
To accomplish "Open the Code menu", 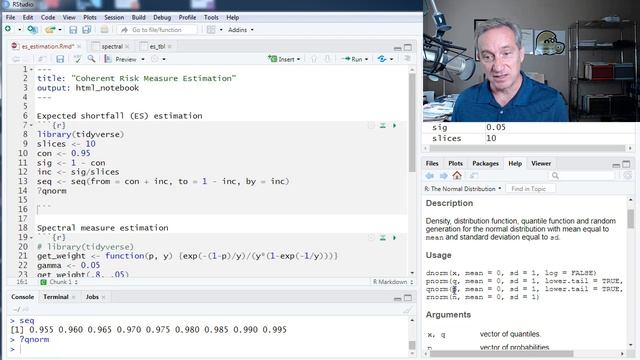I will [x=48, y=18].
